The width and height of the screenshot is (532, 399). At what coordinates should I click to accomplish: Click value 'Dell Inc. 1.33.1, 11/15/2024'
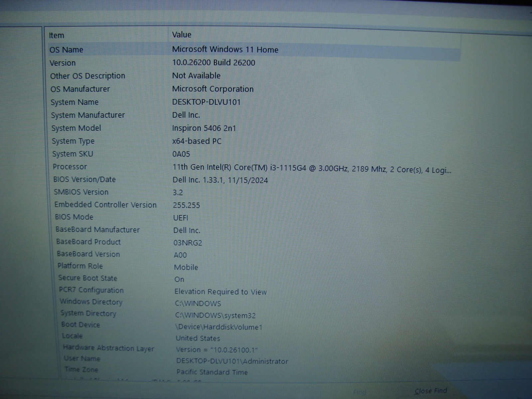coord(220,180)
